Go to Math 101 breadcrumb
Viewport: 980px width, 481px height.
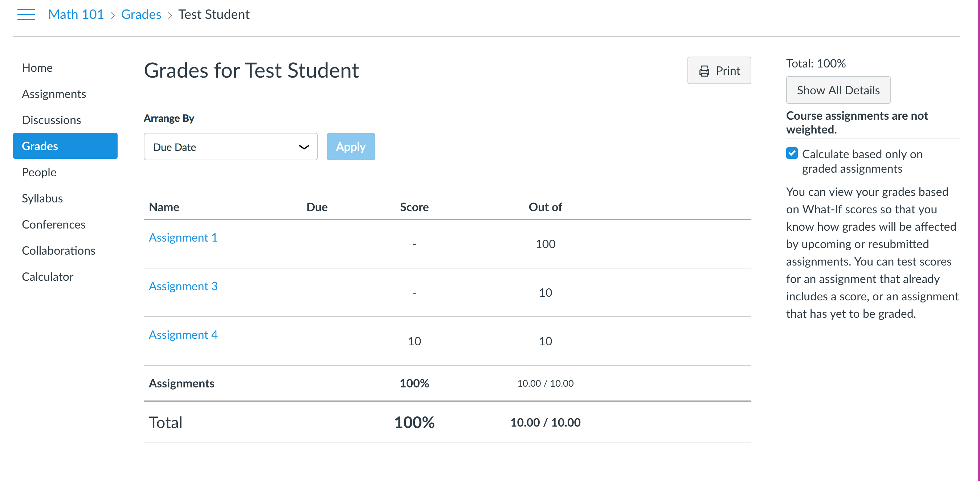[76, 15]
